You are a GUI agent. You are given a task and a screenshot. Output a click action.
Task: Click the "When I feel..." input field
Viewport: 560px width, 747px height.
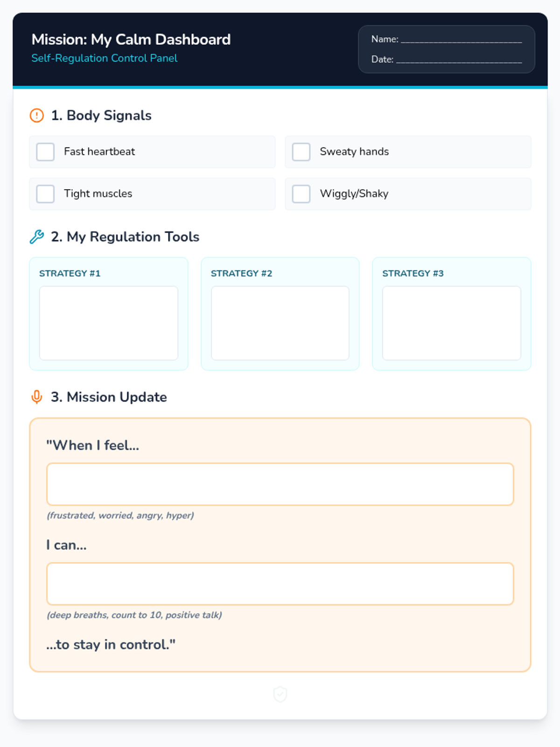[280, 484]
